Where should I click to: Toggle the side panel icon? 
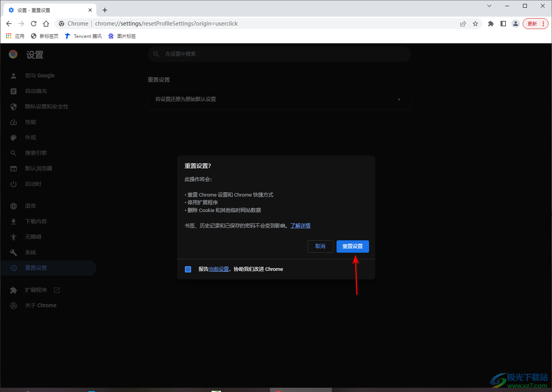(x=503, y=24)
